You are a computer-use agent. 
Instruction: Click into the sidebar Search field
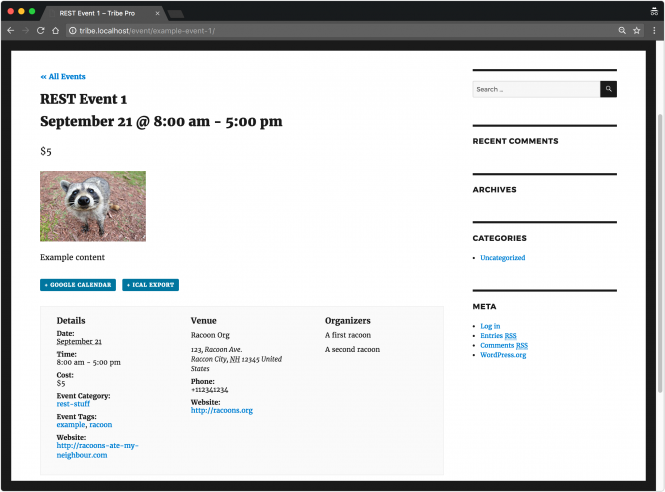pyautogui.click(x=535, y=89)
